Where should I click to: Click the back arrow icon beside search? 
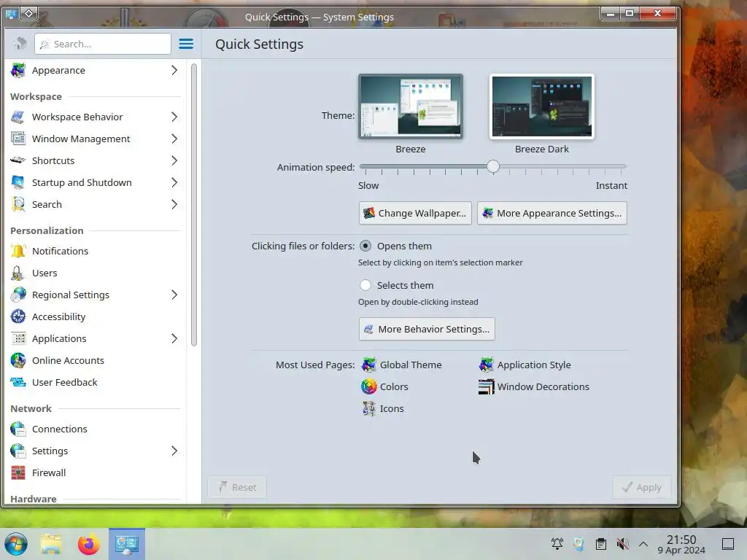click(x=20, y=44)
